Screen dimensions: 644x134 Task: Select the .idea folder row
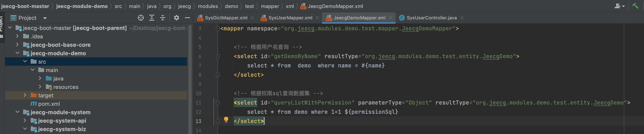[96, 36]
